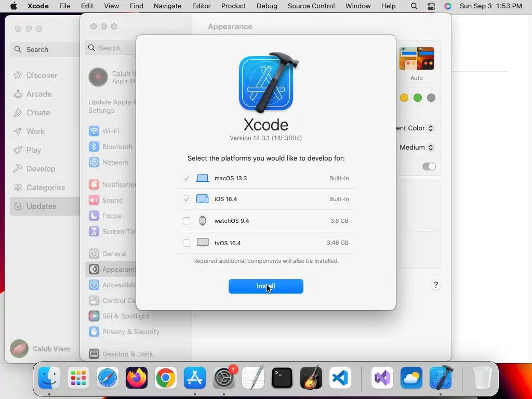The width and height of the screenshot is (532, 399).
Task: Open the Apple menu
Action: point(14,6)
